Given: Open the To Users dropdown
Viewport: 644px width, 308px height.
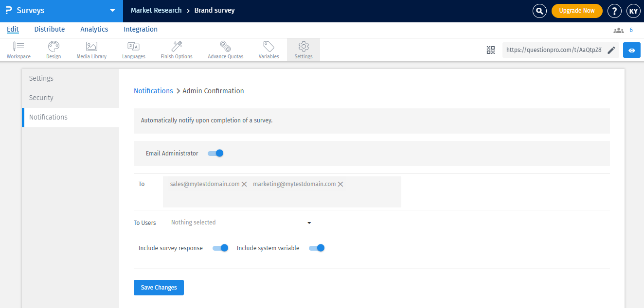Looking at the screenshot, I should click(240, 222).
